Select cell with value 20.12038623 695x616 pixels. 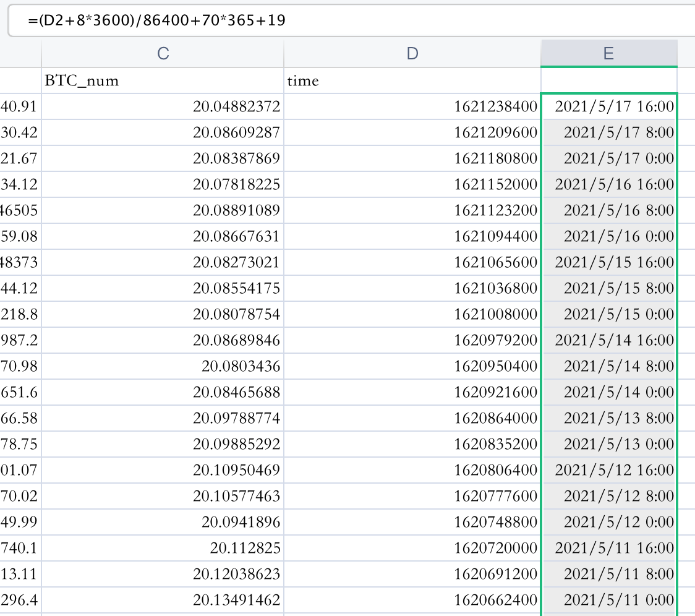(x=163, y=574)
